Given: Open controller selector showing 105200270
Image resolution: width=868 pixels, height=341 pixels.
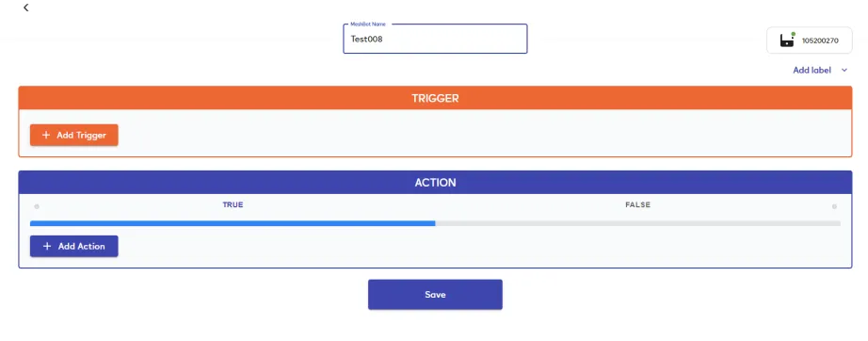Looking at the screenshot, I should pyautogui.click(x=810, y=41).
